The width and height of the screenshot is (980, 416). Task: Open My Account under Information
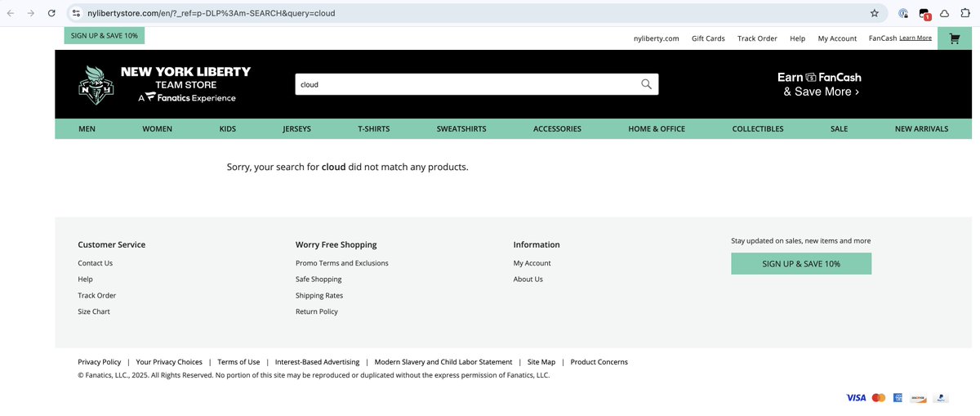[x=532, y=263]
